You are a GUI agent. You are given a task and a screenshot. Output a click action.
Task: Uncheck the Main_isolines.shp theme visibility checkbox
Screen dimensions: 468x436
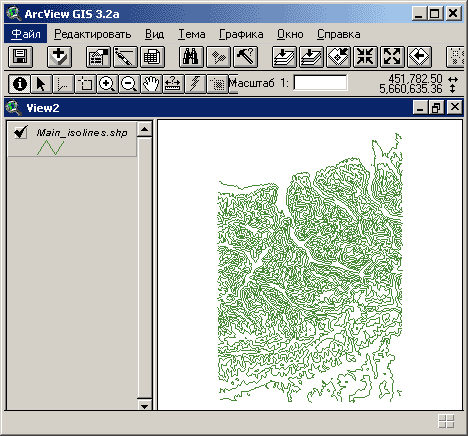coord(21,132)
